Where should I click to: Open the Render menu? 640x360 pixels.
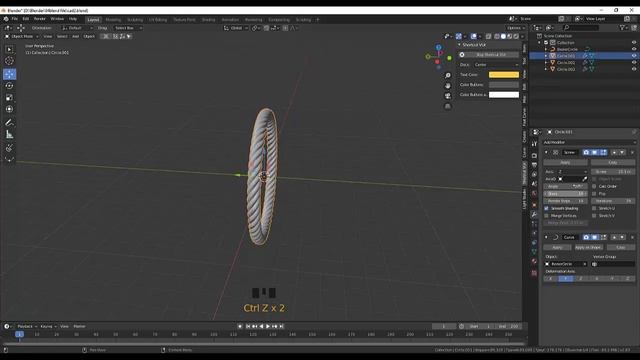(x=40, y=19)
